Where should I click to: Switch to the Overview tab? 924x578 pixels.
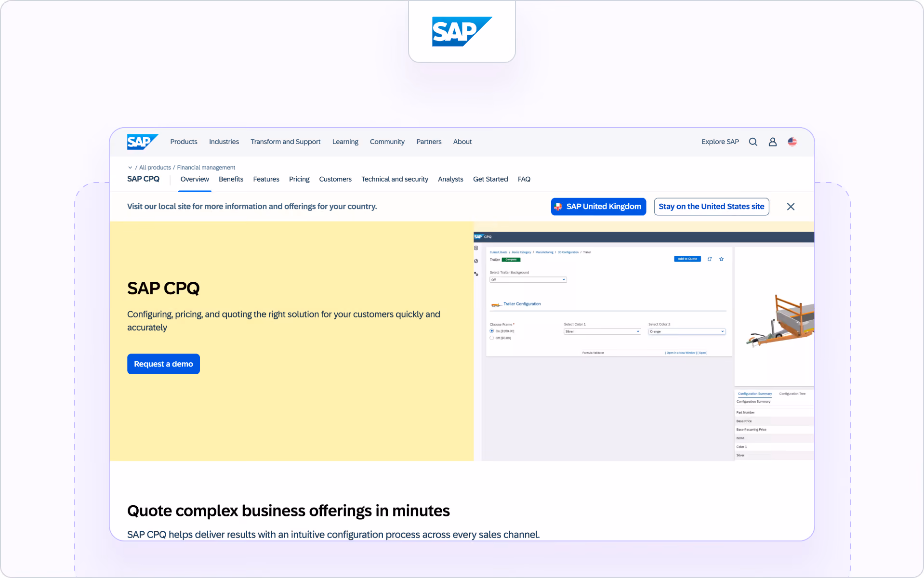[x=195, y=179]
